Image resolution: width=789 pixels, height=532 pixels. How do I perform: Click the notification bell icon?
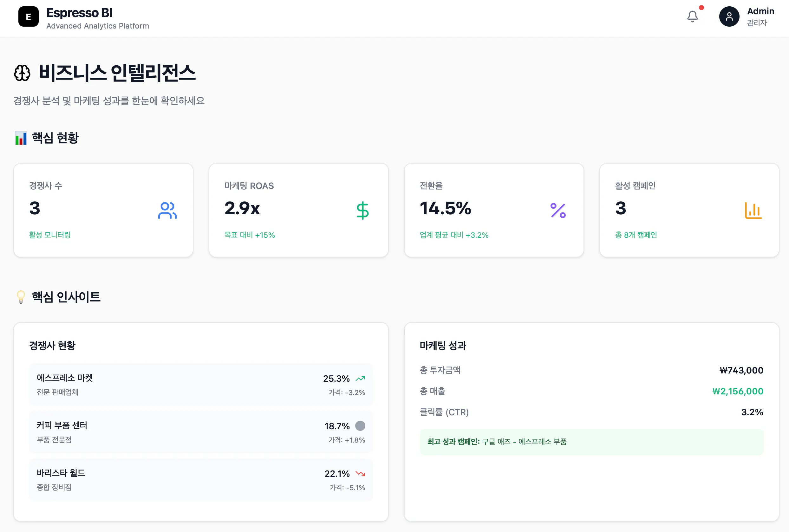point(693,16)
